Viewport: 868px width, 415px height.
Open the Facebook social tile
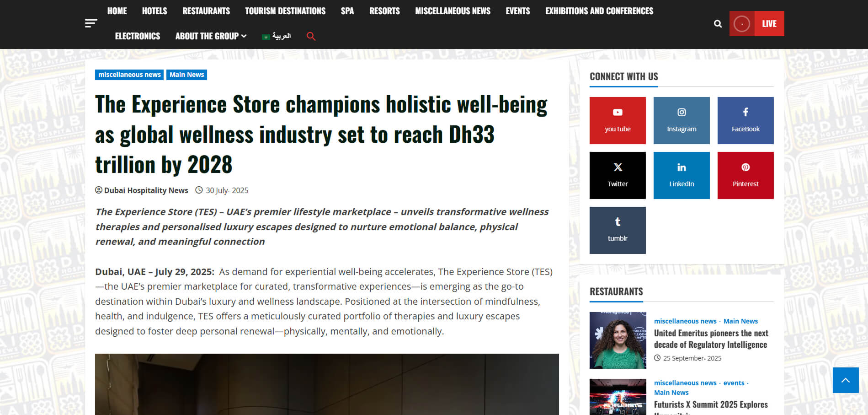[746, 120]
